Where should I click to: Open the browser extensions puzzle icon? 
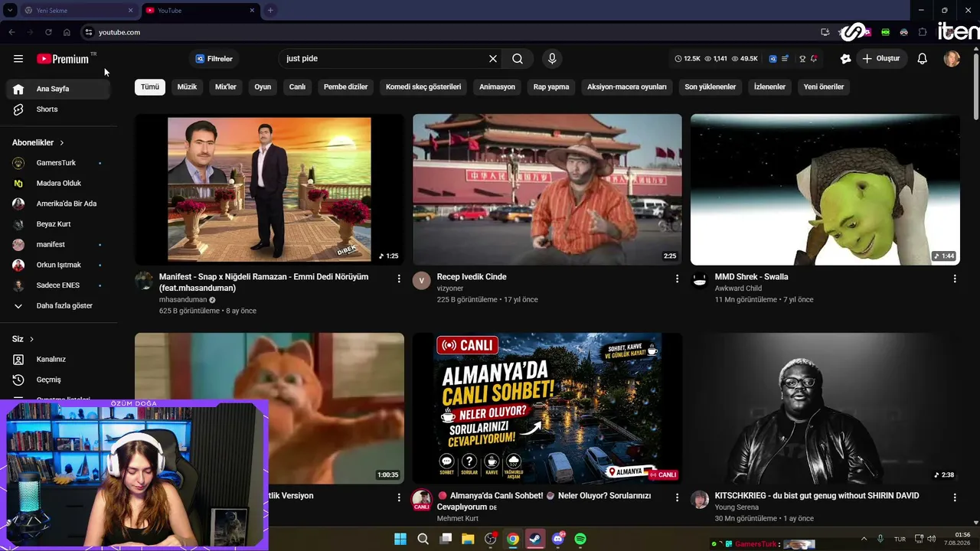(x=923, y=32)
